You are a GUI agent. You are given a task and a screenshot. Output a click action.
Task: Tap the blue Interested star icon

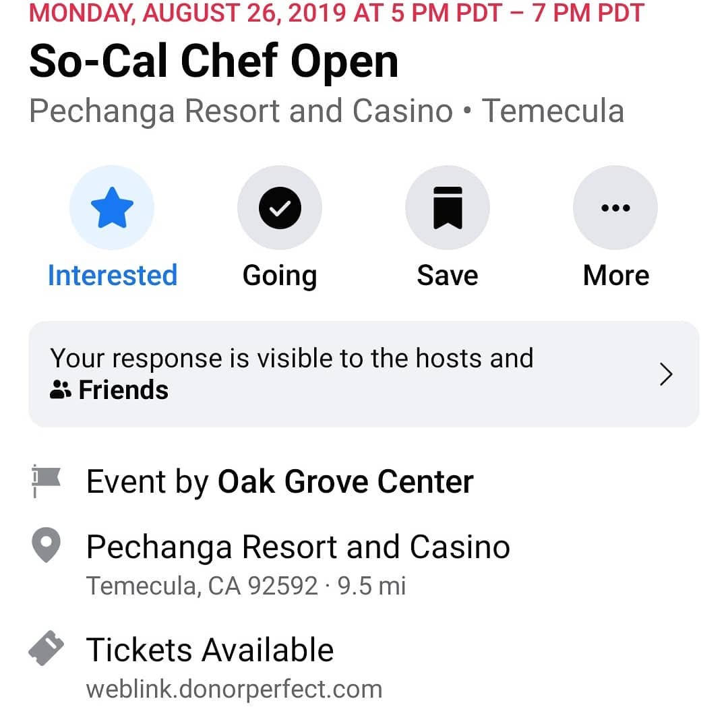point(112,208)
